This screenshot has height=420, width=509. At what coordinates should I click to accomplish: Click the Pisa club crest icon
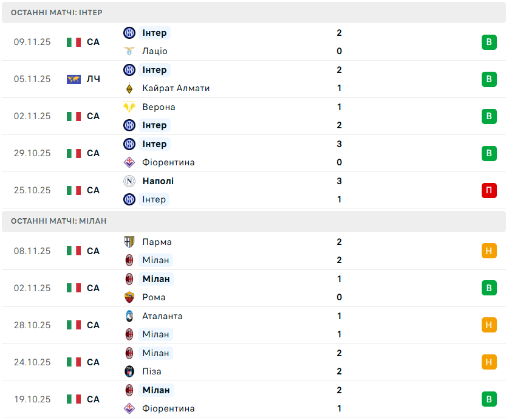point(129,371)
